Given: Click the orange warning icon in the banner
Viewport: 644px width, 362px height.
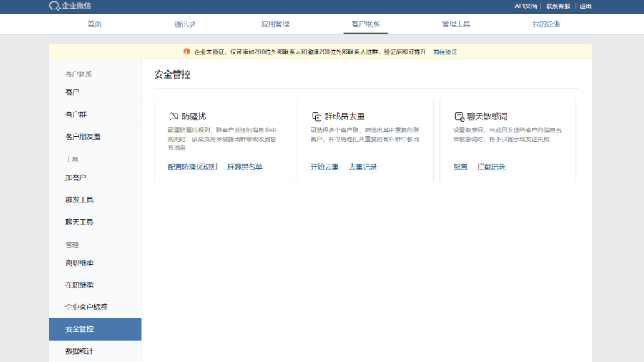Looking at the screenshot, I should [187, 52].
